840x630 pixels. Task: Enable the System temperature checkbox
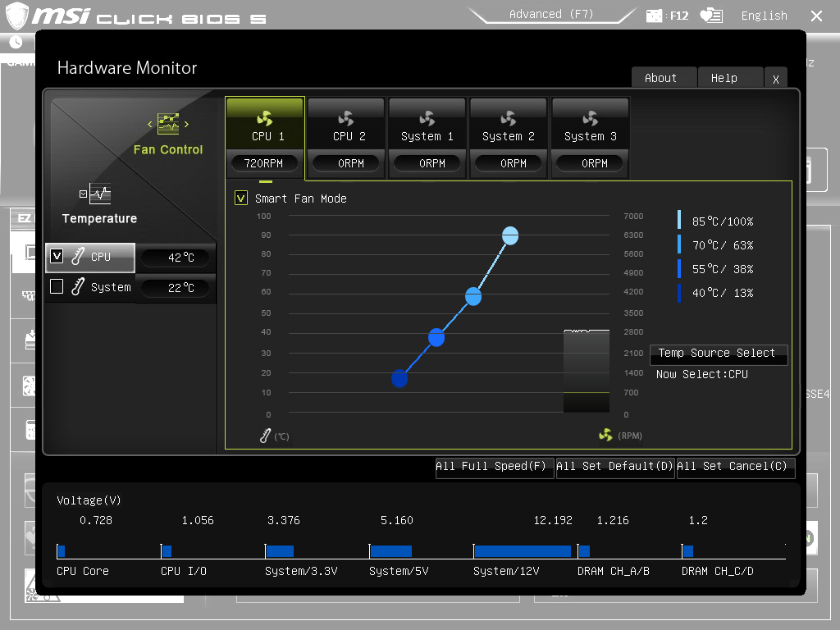pos(57,286)
